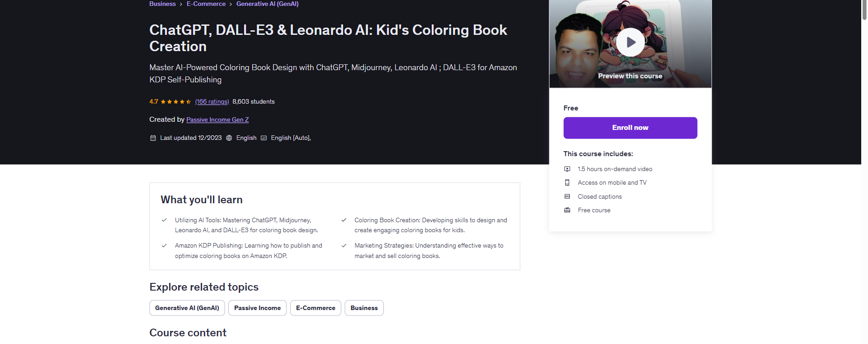Click the Enroll now button

click(630, 128)
